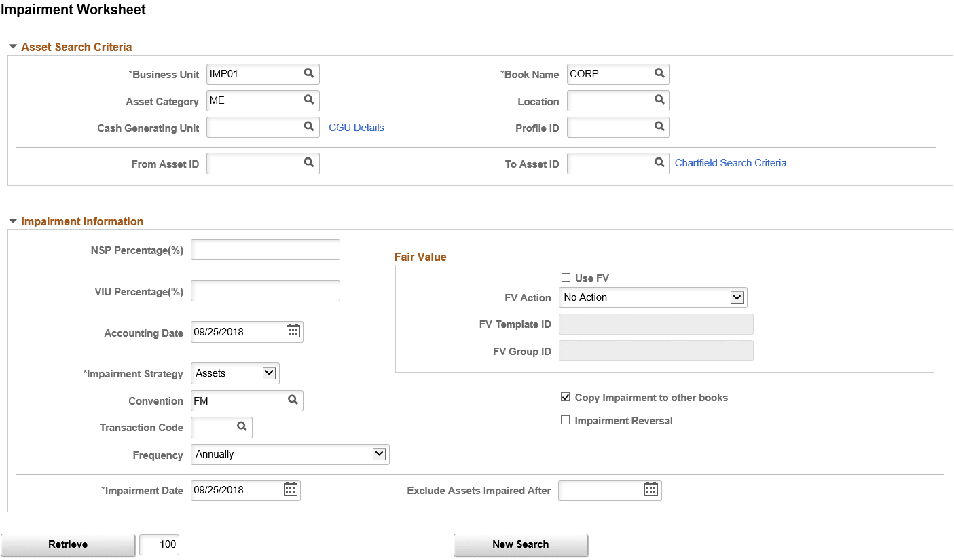Open the FV Action dropdown
954x560 pixels.
pos(737,297)
